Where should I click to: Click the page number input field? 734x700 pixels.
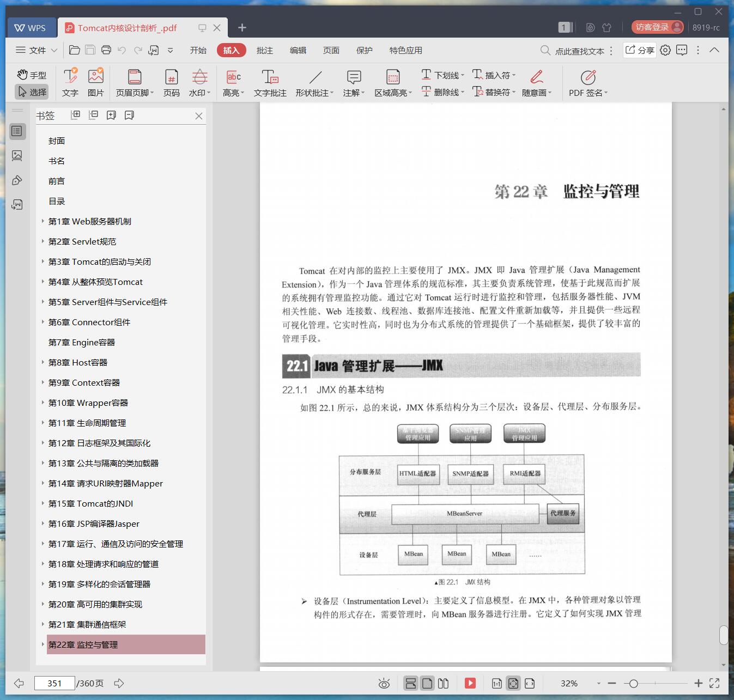[54, 683]
